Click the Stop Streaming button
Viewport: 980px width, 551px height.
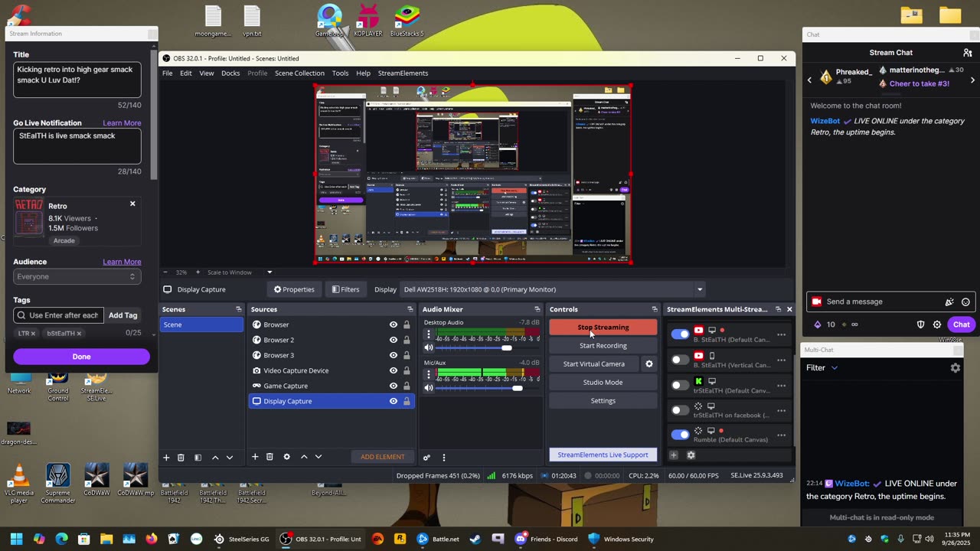click(x=603, y=328)
